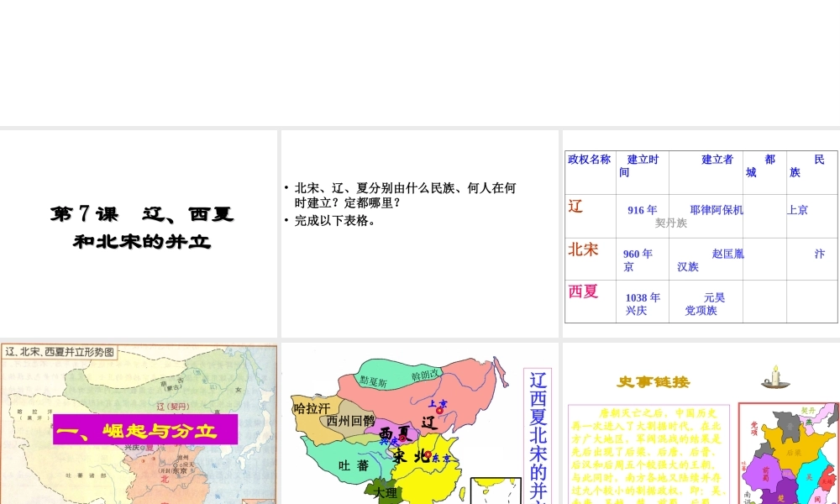Click the 政权名称 table header
This screenshot has height=504, width=840.
[x=590, y=159]
